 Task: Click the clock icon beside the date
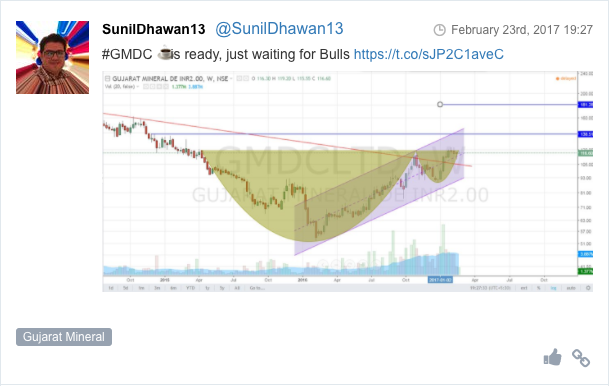click(x=440, y=30)
